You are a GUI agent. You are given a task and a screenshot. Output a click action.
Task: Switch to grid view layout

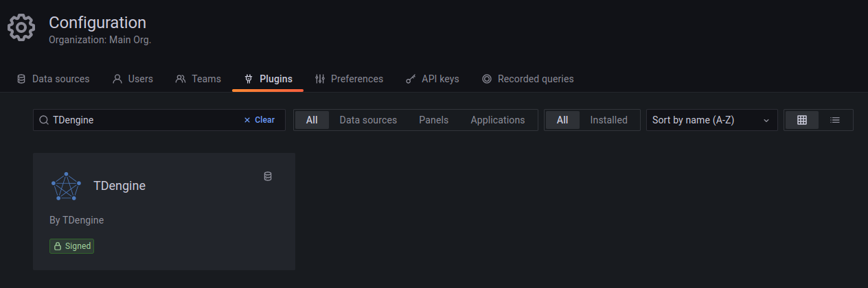tap(801, 120)
